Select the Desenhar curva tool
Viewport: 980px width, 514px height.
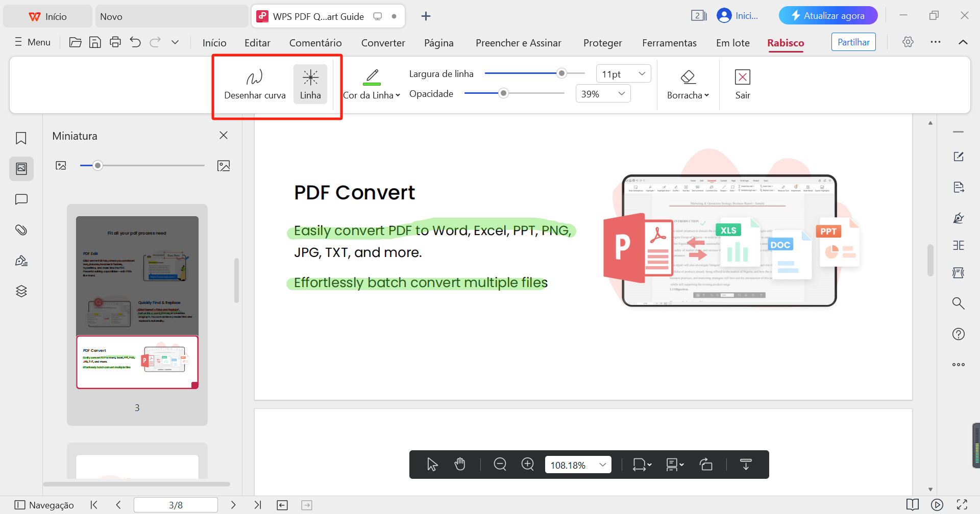255,83
